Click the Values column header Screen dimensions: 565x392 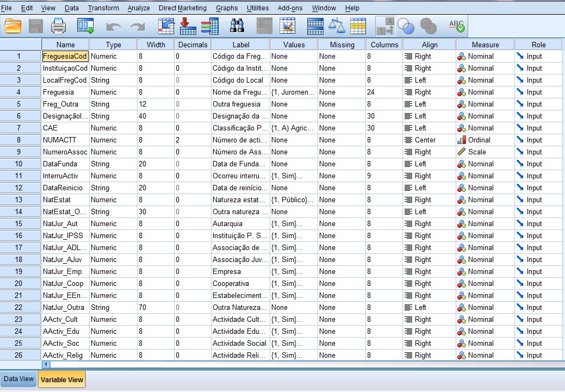pyautogui.click(x=294, y=45)
